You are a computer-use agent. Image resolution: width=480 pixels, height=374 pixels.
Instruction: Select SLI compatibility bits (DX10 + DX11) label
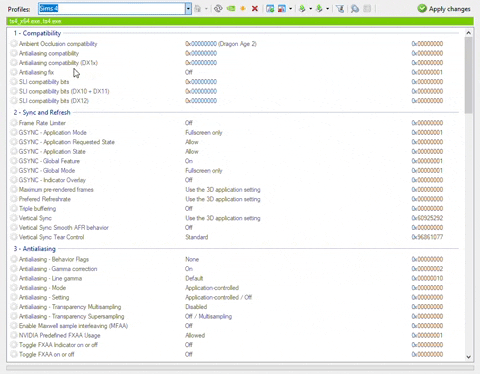[x=64, y=91]
